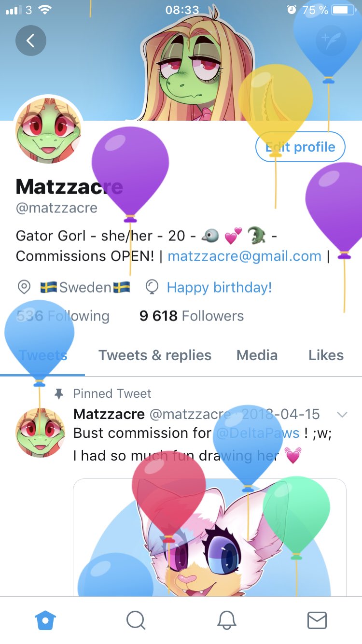Go to the Home tab icon

click(x=46, y=620)
